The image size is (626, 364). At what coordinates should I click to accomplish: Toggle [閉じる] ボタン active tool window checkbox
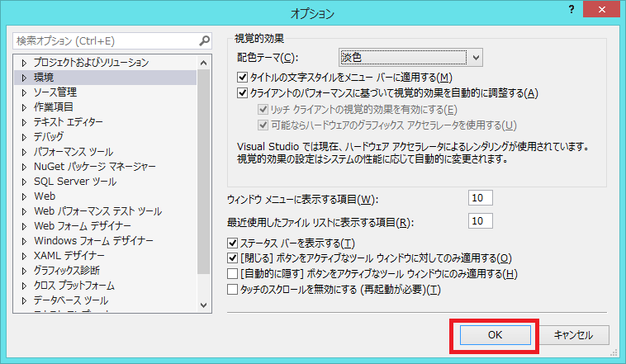pos(232,258)
